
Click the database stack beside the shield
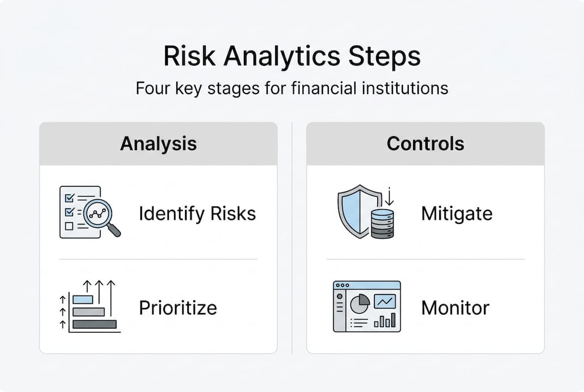pos(382,223)
